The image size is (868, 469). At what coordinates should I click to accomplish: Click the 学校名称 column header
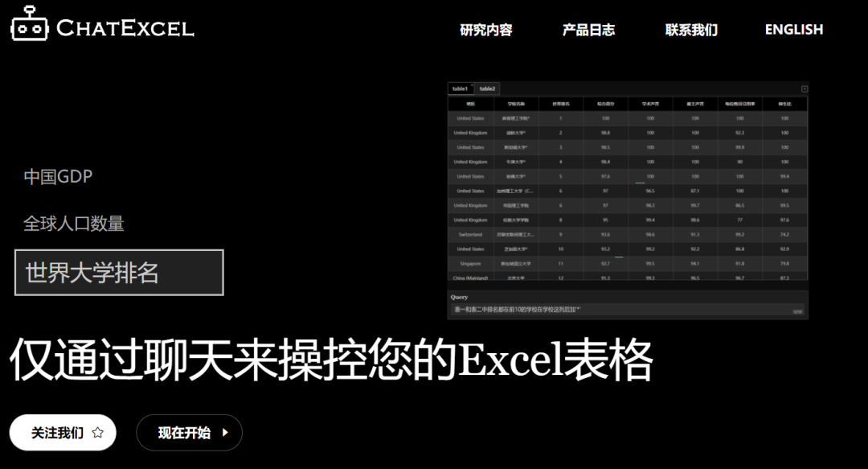pyautogui.click(x=516, y=104)
